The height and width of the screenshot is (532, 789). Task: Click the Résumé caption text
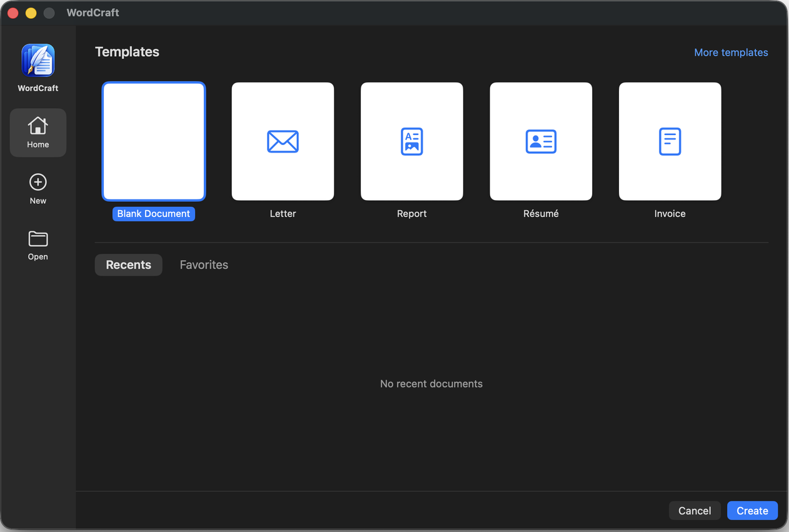[x=541, y=214]
